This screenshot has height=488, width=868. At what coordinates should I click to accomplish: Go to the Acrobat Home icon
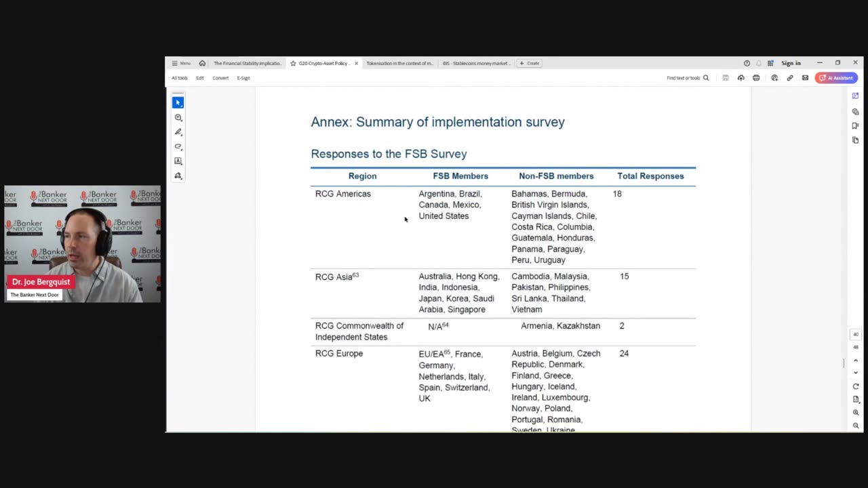pyautogui.click(x=202, y=63)
